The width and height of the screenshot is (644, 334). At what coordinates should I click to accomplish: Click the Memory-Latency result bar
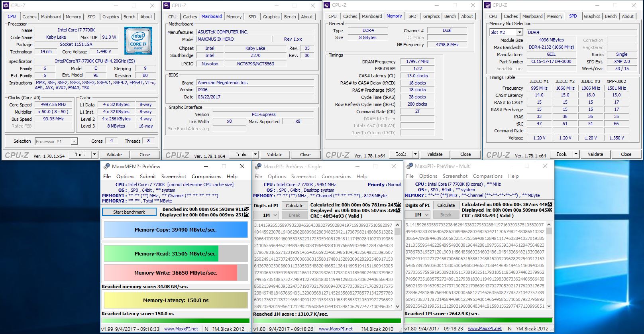pos(176,300)
